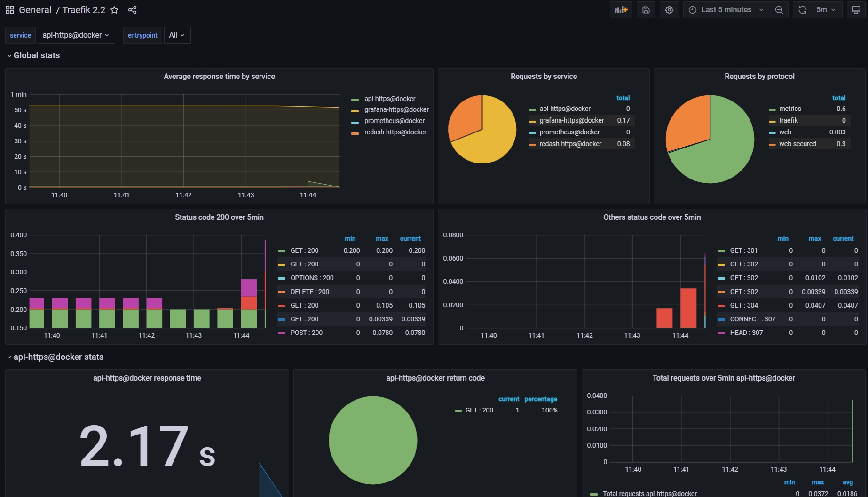Open the Last 5 minutes time picker
The height and width of the screenshot is (497, 868).
726,10
